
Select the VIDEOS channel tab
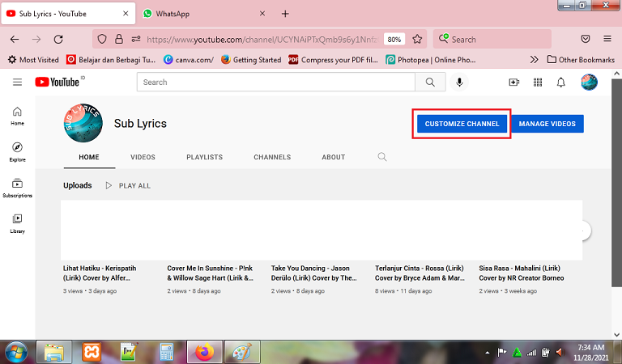coord(143,157)
